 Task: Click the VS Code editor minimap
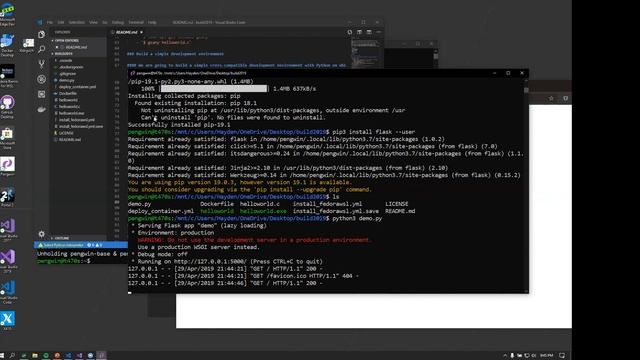pyautogui.click(x=367, y=53)
